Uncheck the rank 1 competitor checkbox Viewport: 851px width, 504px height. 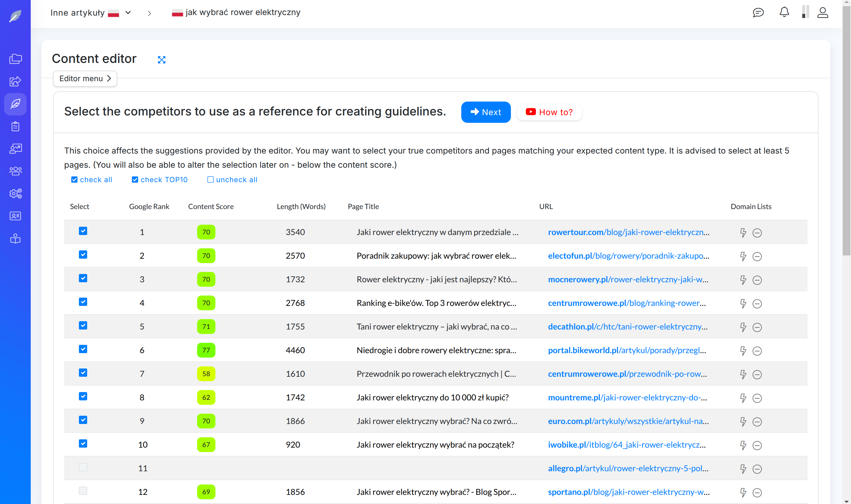[83, 231]
